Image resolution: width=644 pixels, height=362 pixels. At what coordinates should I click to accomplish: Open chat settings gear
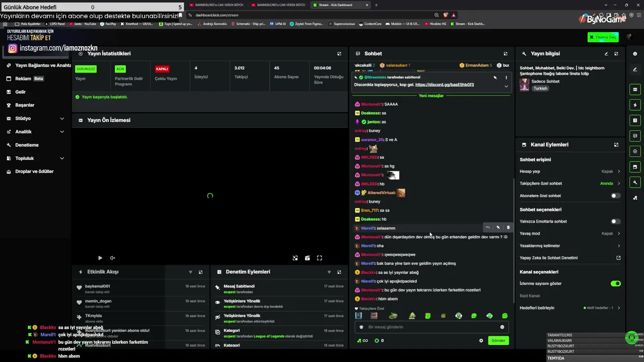pyautogui.click(x=481, y=341)
